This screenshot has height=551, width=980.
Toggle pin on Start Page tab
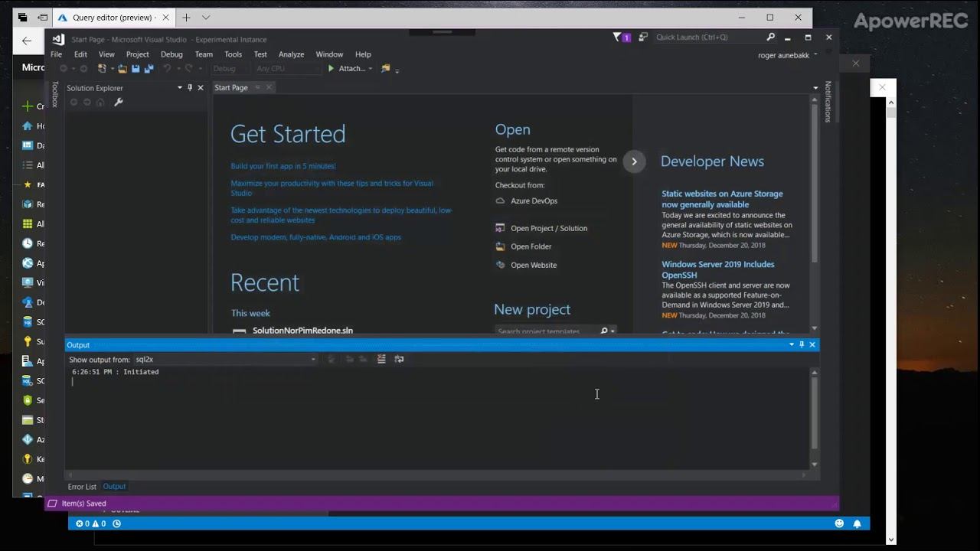point(257,87)
